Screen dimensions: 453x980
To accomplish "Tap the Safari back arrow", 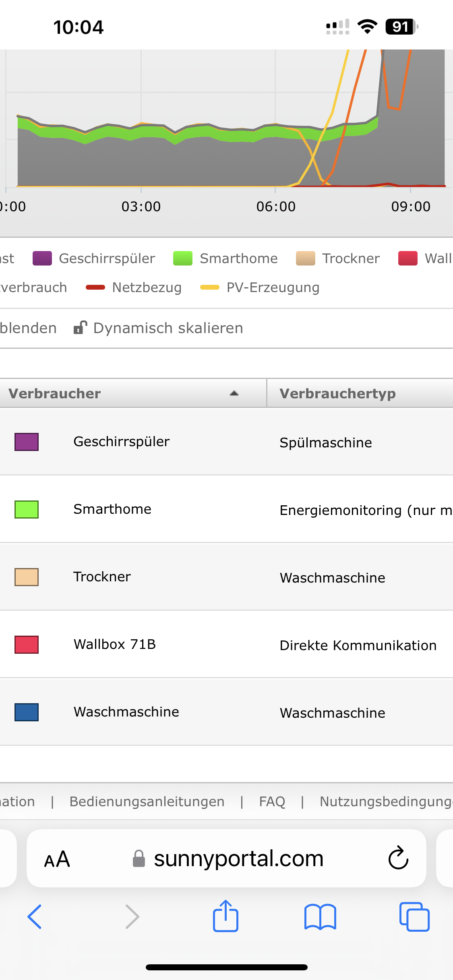I will (x=35, y=916).
